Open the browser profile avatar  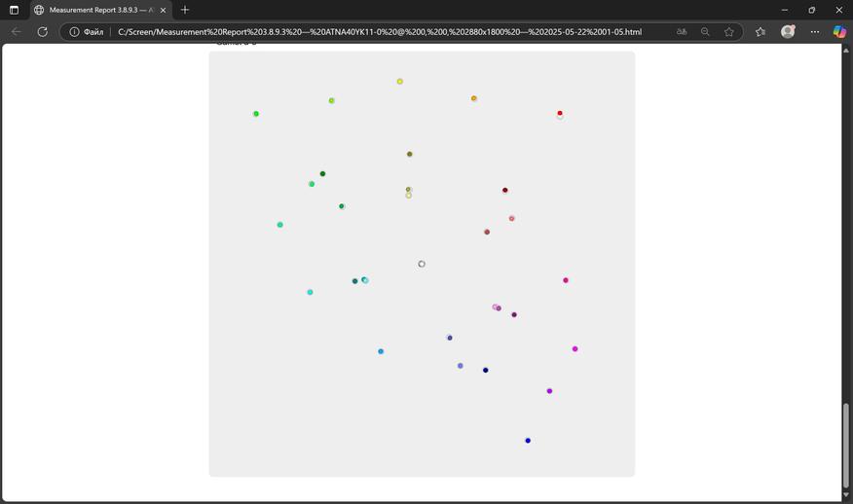[x=788, y=31]
